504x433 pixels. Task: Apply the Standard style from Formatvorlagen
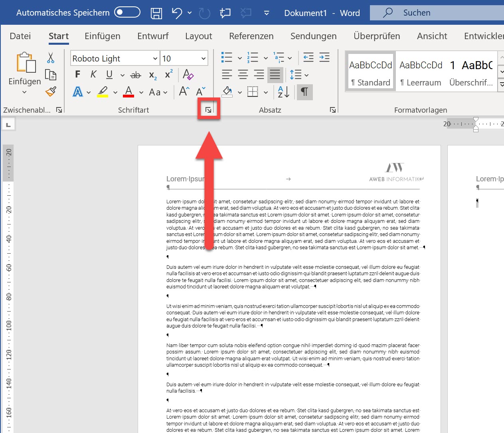point(371,72)
